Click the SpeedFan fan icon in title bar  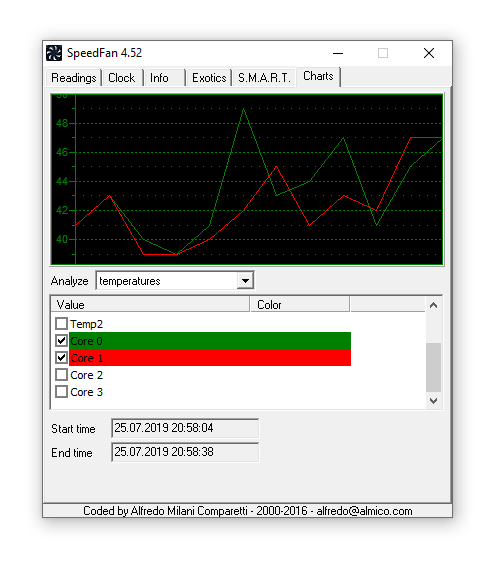tap(54, 53)
